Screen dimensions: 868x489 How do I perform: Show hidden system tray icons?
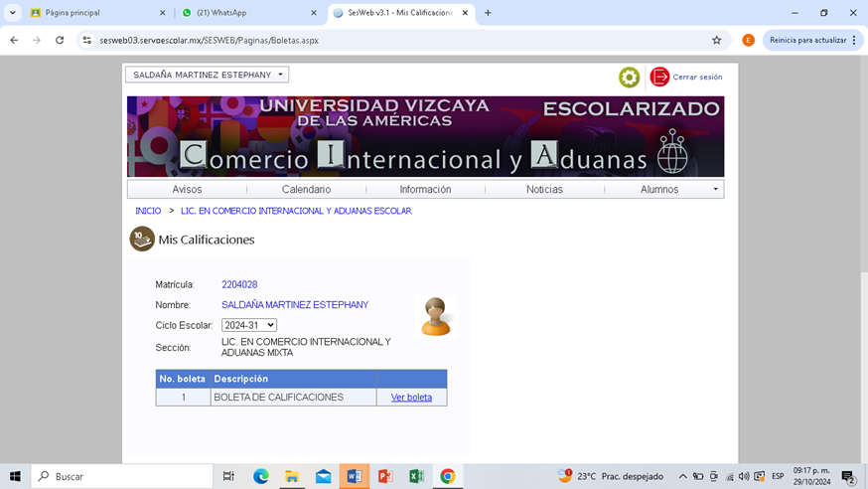click(x=682, y=476)
